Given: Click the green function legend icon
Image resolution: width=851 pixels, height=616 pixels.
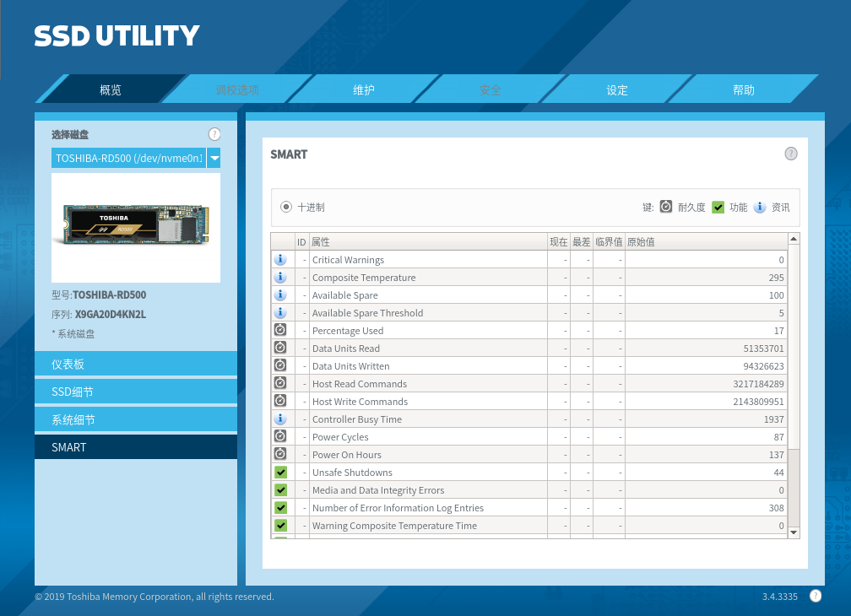Looking at the screenshot, I should tap(718, 207).
